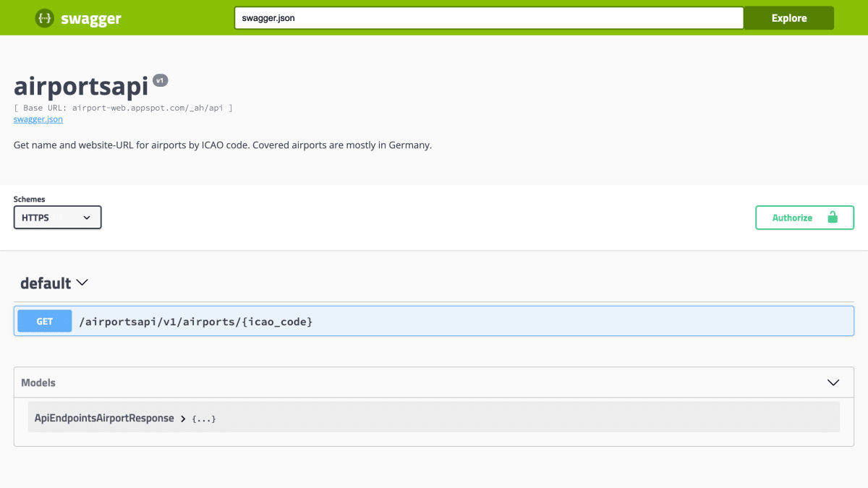Click the default tag heading
Screen dimensions: 868x488
click(x=46, y=283)
